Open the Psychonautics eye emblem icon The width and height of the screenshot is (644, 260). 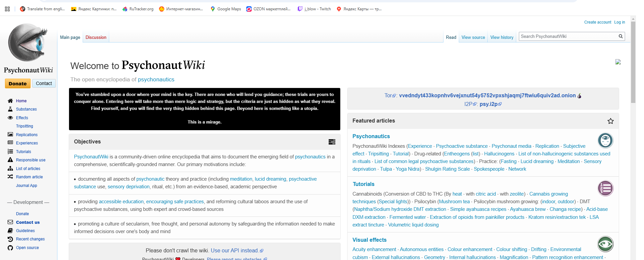click(x=605, y=140)
